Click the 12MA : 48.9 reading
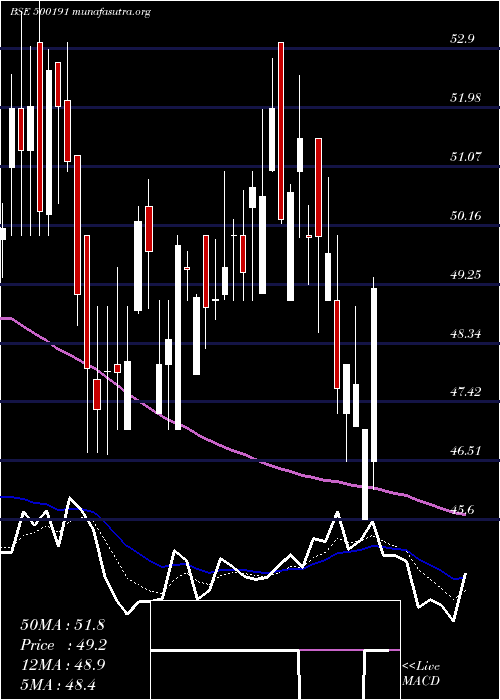The height and width of the screenshot is (700, 500). tap(62, 665)
